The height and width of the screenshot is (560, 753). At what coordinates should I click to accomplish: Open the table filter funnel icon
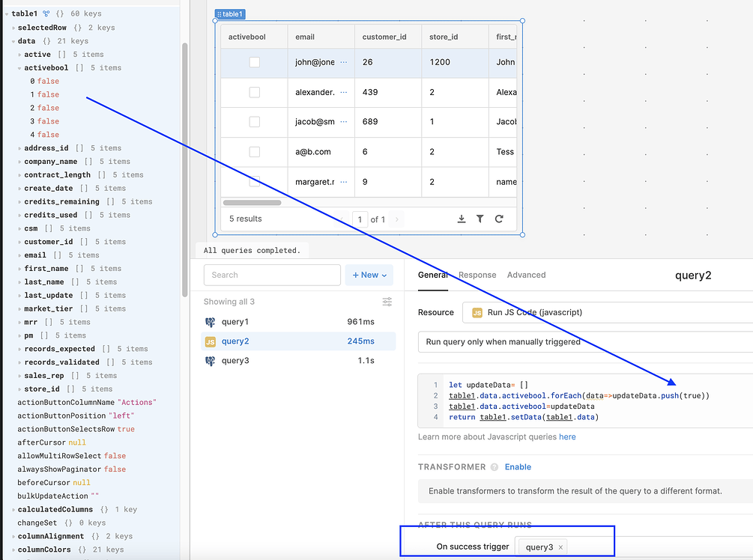[x=480, y=219]
